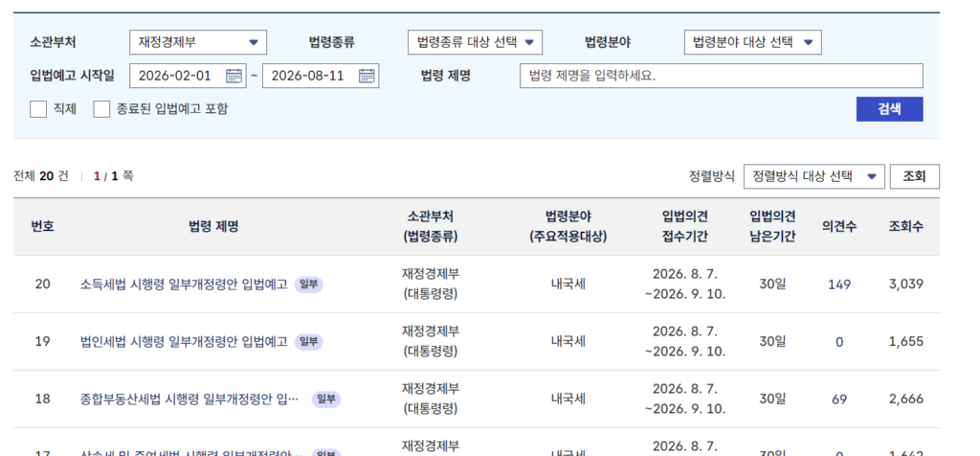Click the 조회 button
The width and height of the screenshot is (980, 456).
point(914,176)
